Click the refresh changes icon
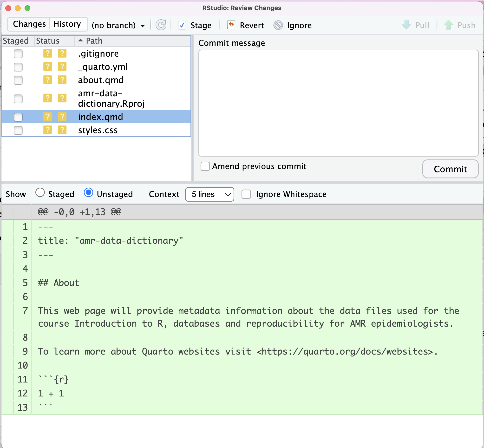 tap(161, 25)
